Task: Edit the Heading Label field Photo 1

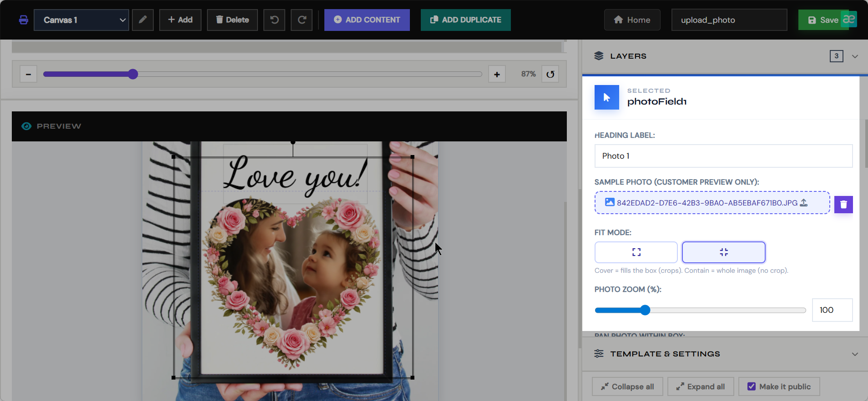Action: [x=723, y=156]
